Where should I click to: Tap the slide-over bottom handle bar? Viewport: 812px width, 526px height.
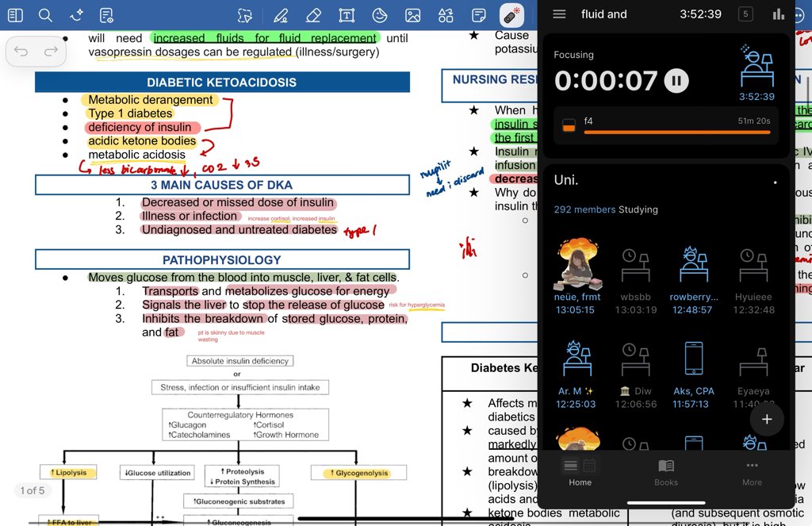(x=666, y=503)
